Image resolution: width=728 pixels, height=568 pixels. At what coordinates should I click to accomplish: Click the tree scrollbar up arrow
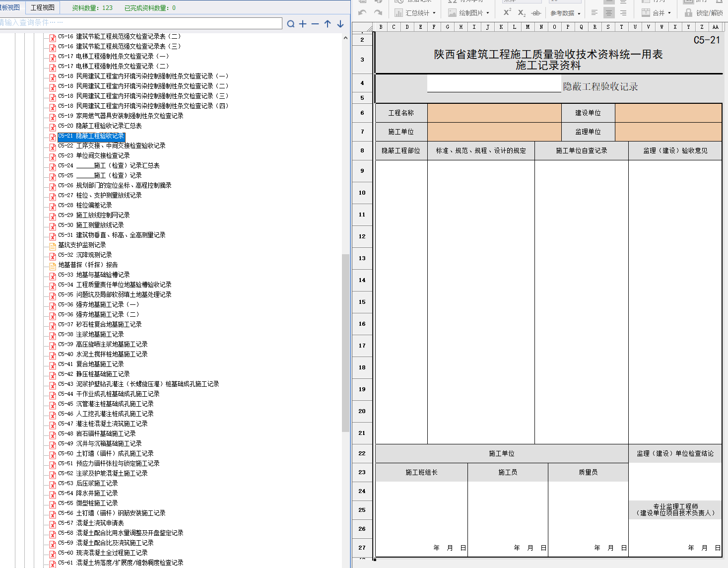coord(345,38)
